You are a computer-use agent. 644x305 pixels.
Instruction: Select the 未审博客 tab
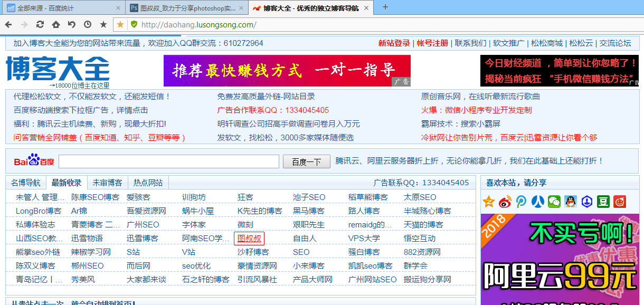(107, 183)
